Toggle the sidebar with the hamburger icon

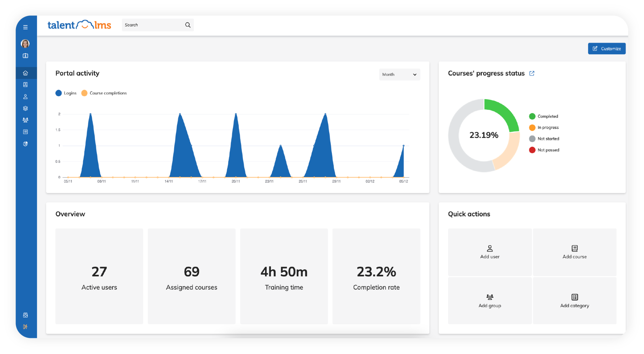[25, 27]
